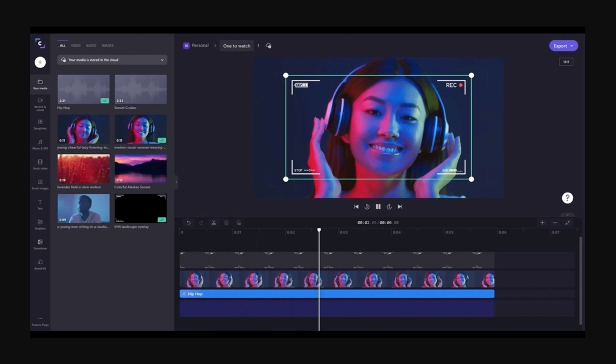Click the 16:9 aspect ratio button
The width and height of the screenshot is (616, 364).
pyautogui.click(x=566, y=62)
